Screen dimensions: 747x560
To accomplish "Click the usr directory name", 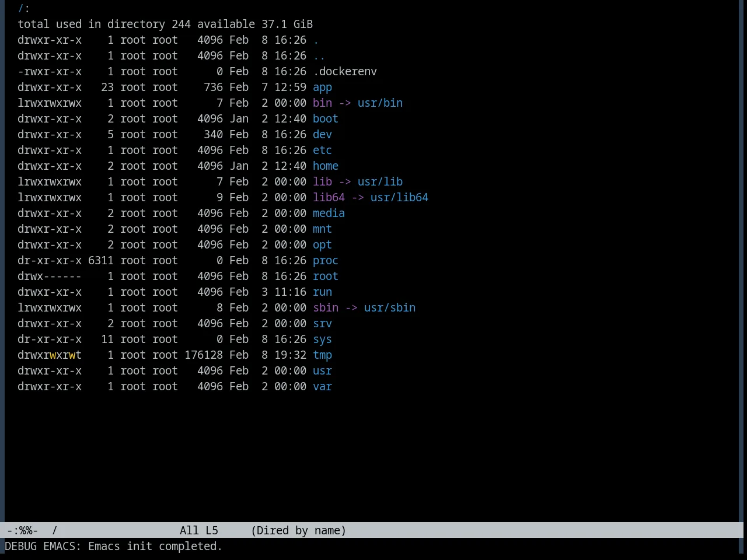I will pyautogui.click(x=322, y=371).
